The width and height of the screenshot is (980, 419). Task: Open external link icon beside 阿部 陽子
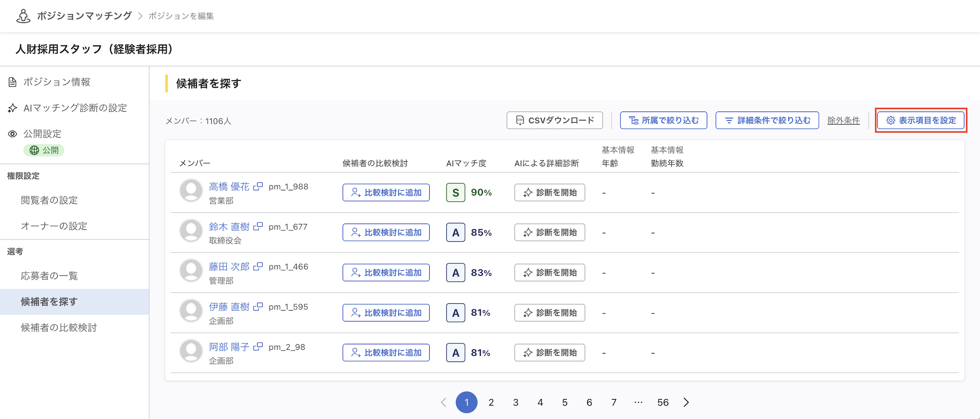point(258,347)
